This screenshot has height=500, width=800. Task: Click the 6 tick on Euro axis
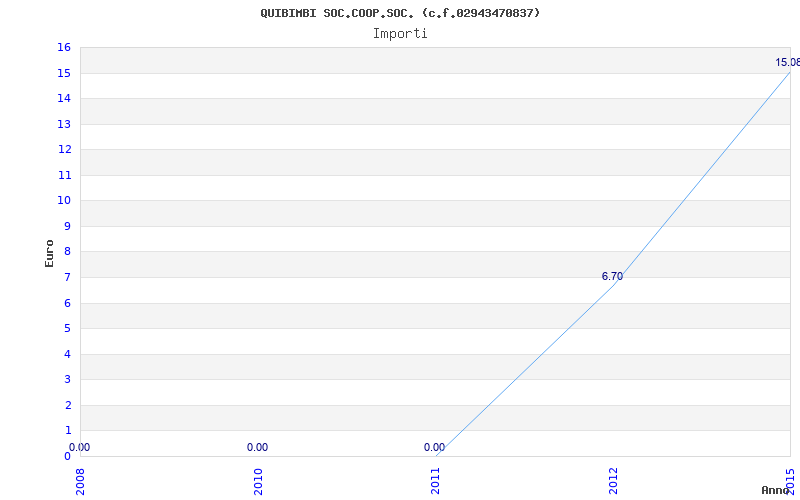click(x=67, y=303)
